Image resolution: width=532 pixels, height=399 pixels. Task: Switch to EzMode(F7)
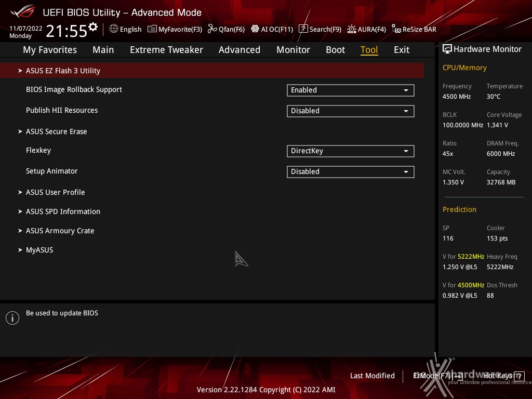click(437, 376)
